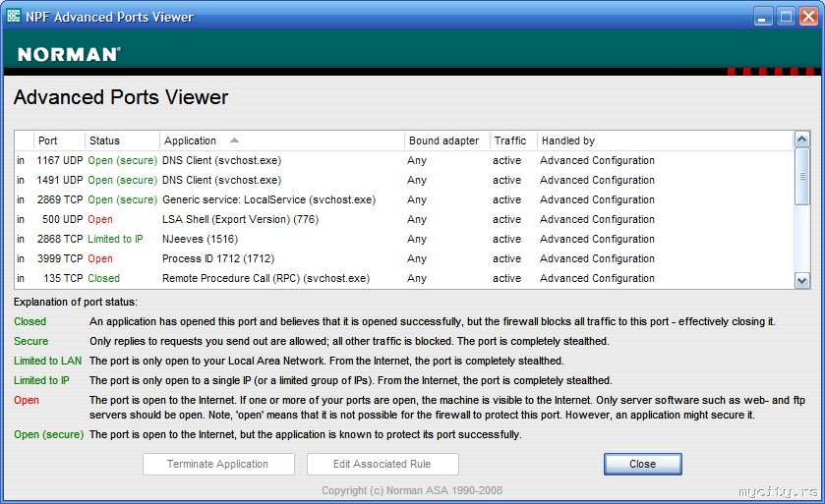Sort list by the Status column header
Screen dimensions: 825x504
point(122,140)
